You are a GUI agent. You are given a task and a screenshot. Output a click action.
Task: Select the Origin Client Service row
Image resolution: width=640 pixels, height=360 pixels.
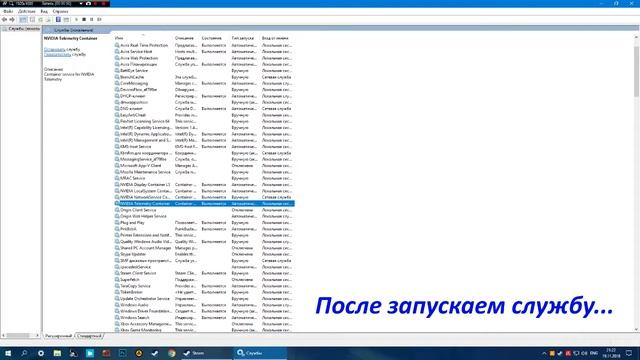204,210
